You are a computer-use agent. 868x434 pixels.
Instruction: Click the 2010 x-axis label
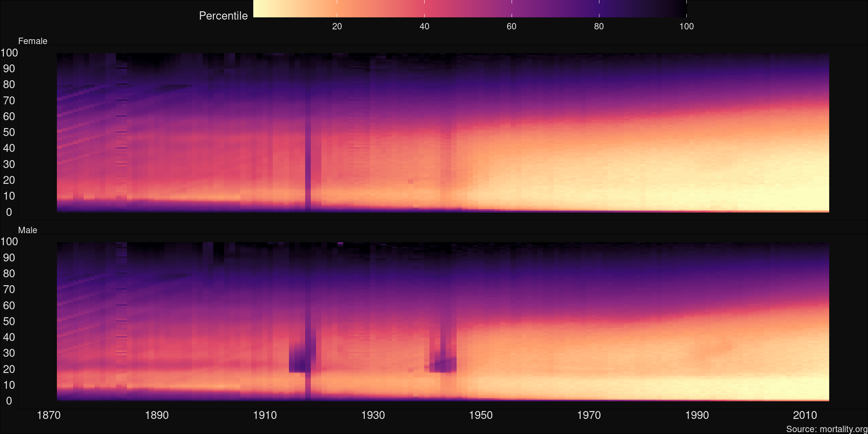805,415
